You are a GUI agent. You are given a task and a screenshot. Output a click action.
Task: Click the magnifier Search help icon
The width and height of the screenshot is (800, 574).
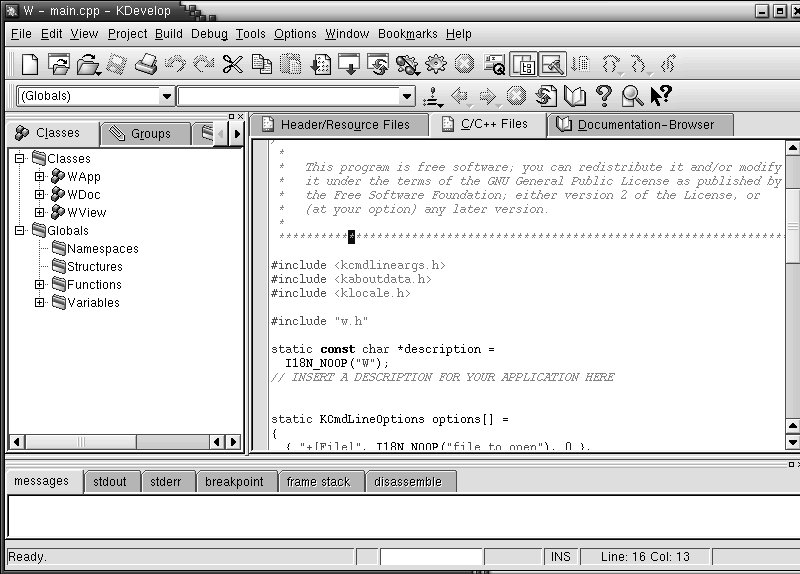(632, 96)
